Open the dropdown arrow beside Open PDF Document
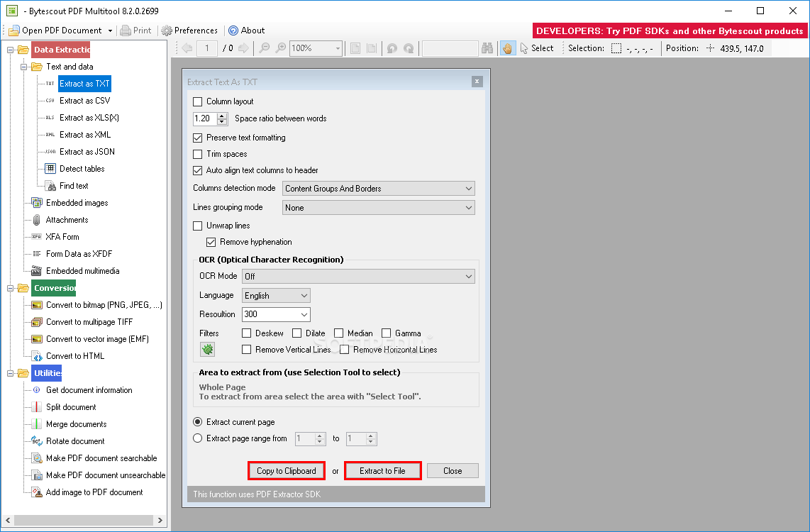 point(110,31)
